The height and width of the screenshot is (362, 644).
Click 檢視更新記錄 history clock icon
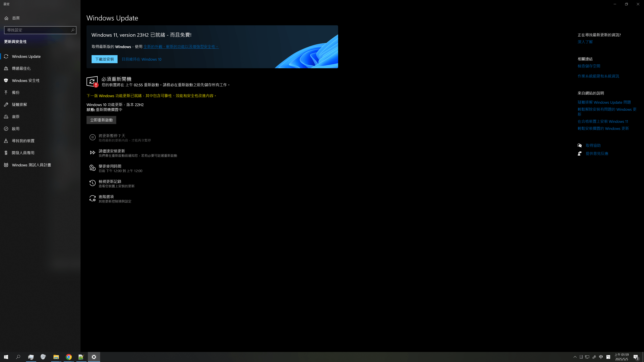93,183
